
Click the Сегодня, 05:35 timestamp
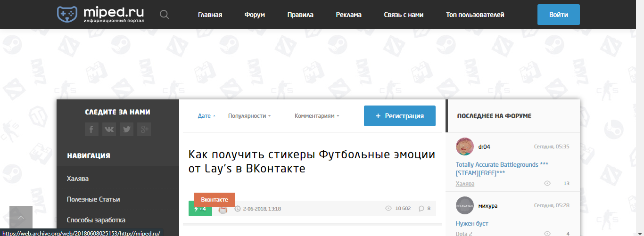(552, 146)
